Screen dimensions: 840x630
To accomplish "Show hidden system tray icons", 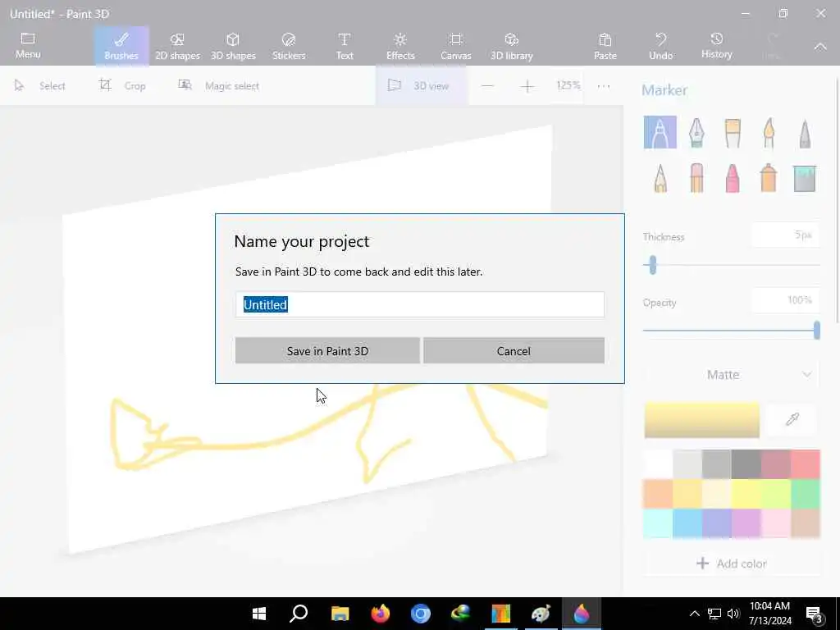I will pyautogui.click(x=694, y=614).
